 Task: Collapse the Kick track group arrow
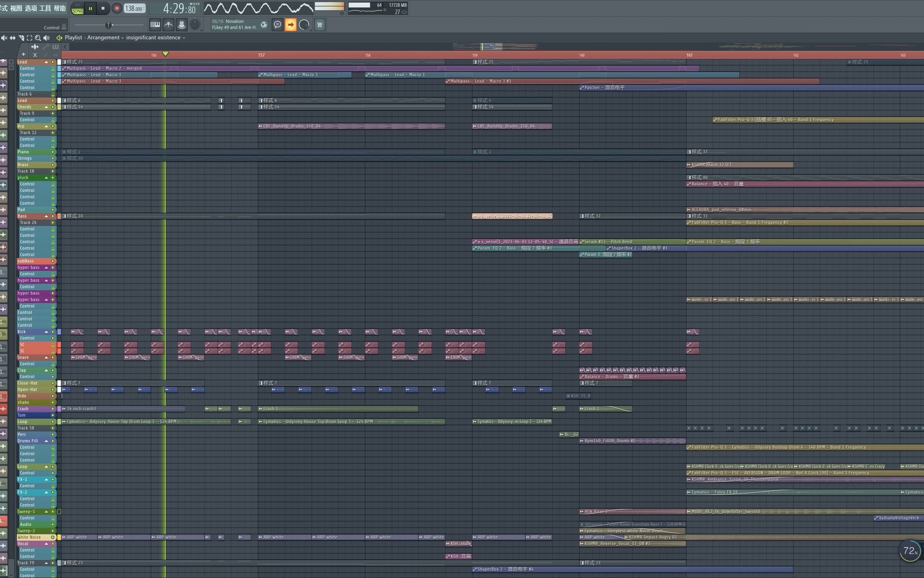[x=46, y=332]
